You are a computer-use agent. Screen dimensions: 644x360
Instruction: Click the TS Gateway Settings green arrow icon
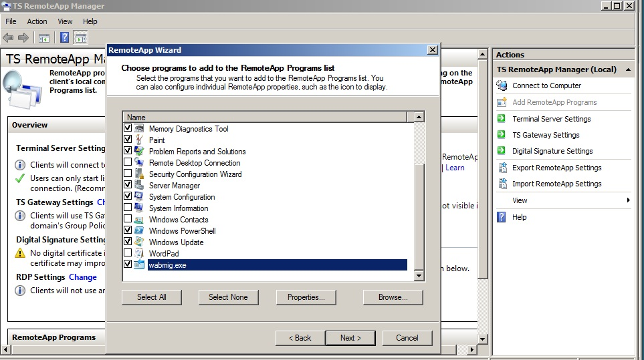tap(501, 134)
